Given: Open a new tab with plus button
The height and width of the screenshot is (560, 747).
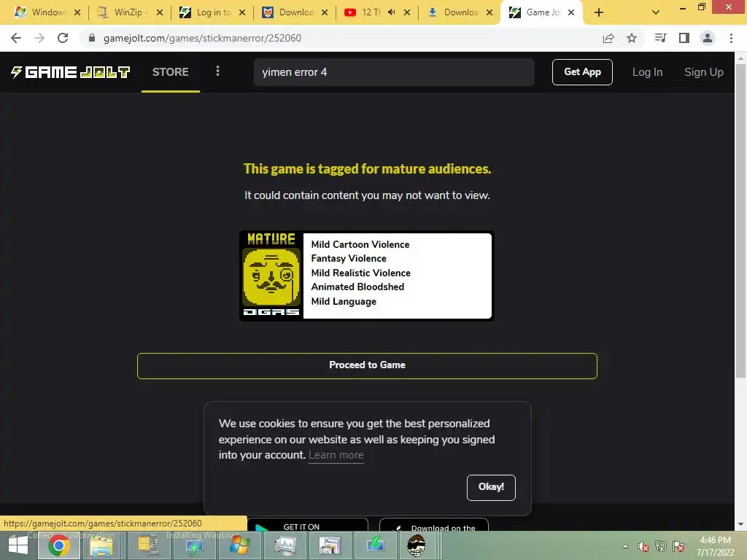Looking at the screenshot, I should [x=599, y=12].
